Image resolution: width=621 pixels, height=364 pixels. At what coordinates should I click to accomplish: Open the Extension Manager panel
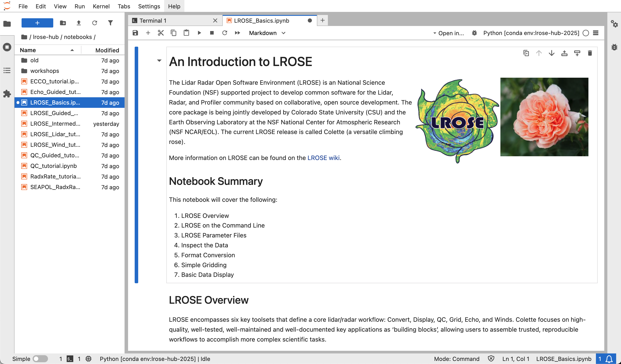[x=7, y=94]
